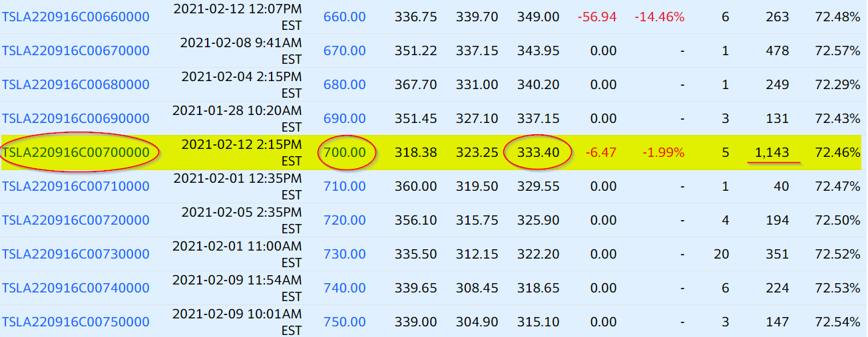
Task: Click the 700.00 strike price link
Action: click(x=345, y=152)
